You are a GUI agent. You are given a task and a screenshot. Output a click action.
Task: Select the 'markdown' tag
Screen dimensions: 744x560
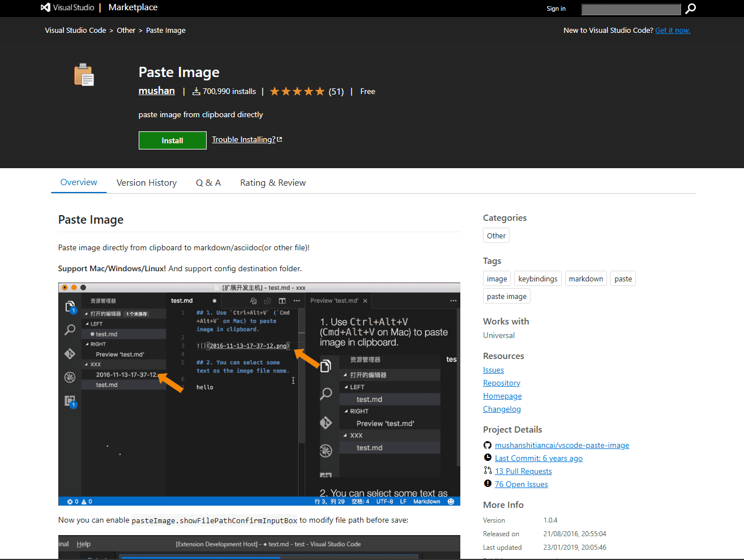point(585,279)
